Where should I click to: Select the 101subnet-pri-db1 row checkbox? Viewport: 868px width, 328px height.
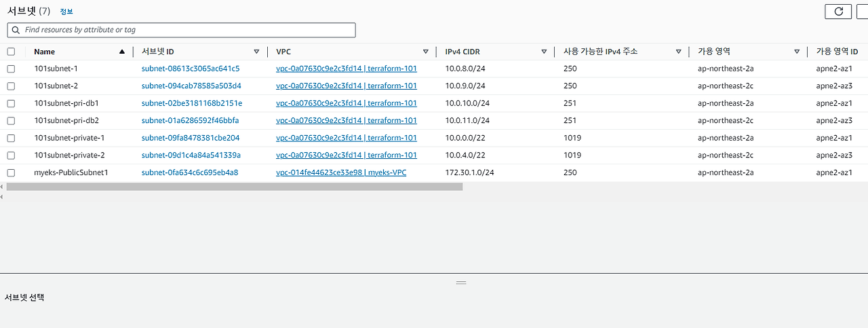click(x=11, y=103)
